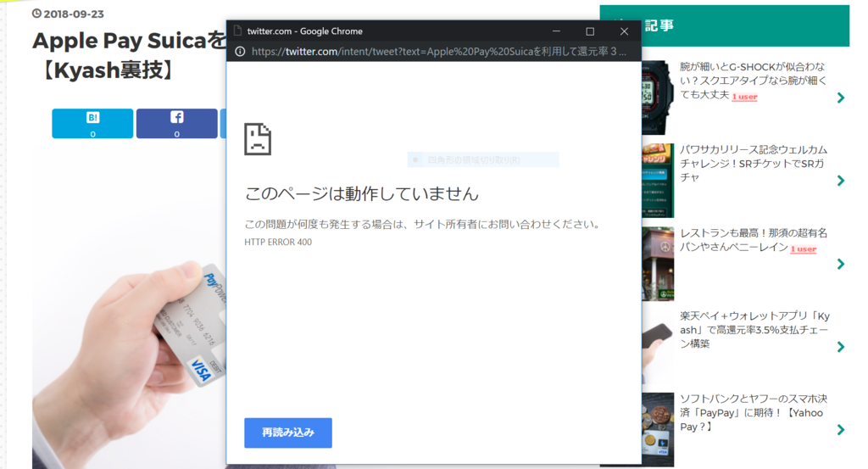Open the G-SHOCK article link

click(753, 81)
